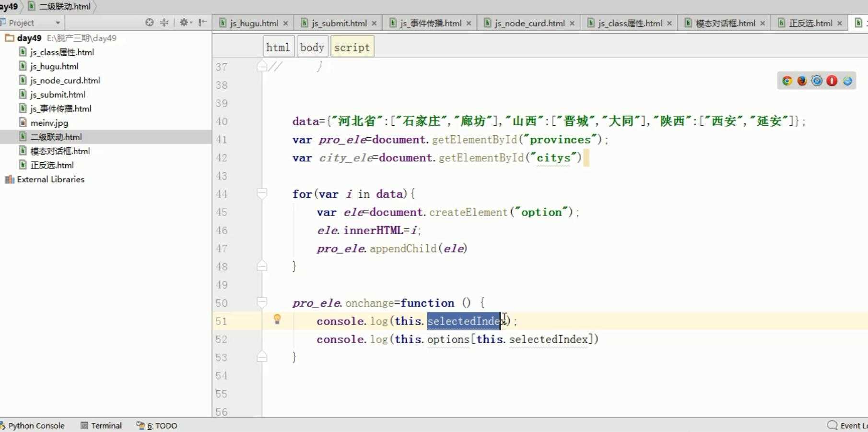
Task: Select 模态对话框.html in project tree
Action: coord(60,151)
